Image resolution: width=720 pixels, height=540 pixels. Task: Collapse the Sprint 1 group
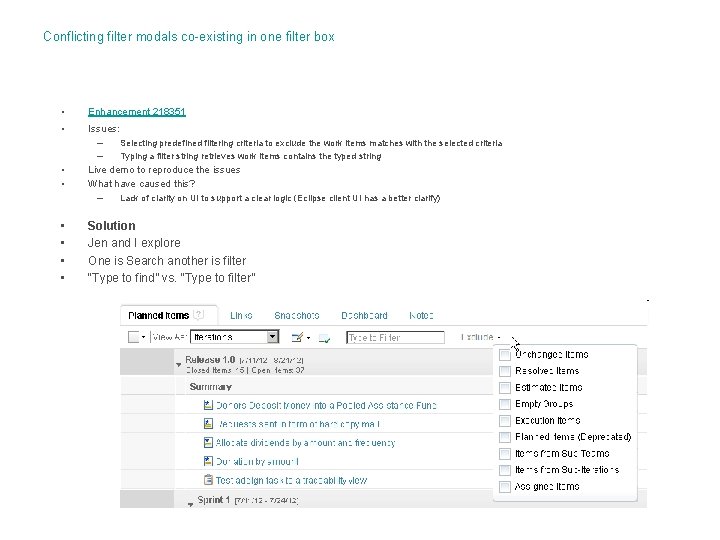[190, 504]
